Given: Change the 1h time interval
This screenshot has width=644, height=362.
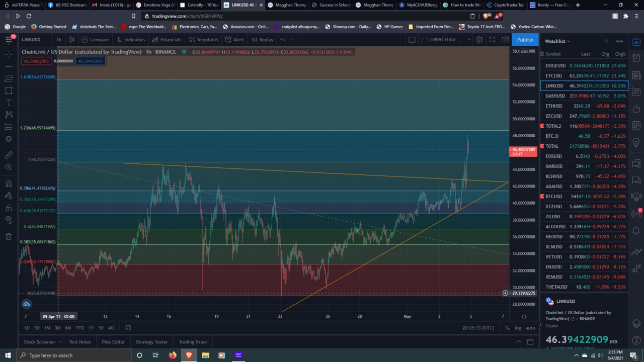Looking at the screenshot, I should click(x=59, y=40).
